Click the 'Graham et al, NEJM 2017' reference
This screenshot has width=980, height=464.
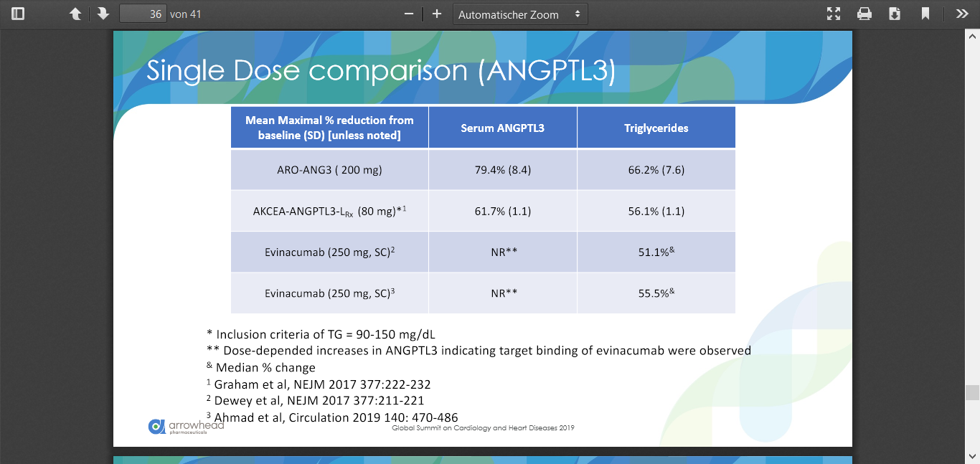[x=319, y=384]
